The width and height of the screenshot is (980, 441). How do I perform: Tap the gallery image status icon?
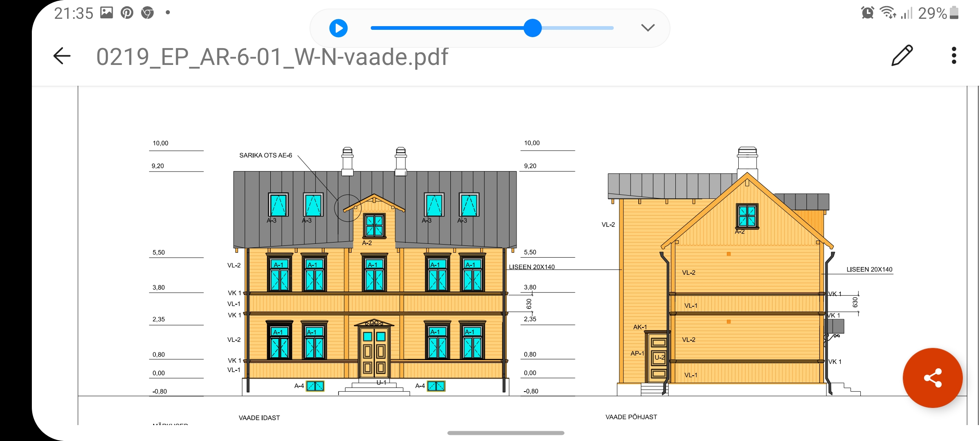pos(107,13)
